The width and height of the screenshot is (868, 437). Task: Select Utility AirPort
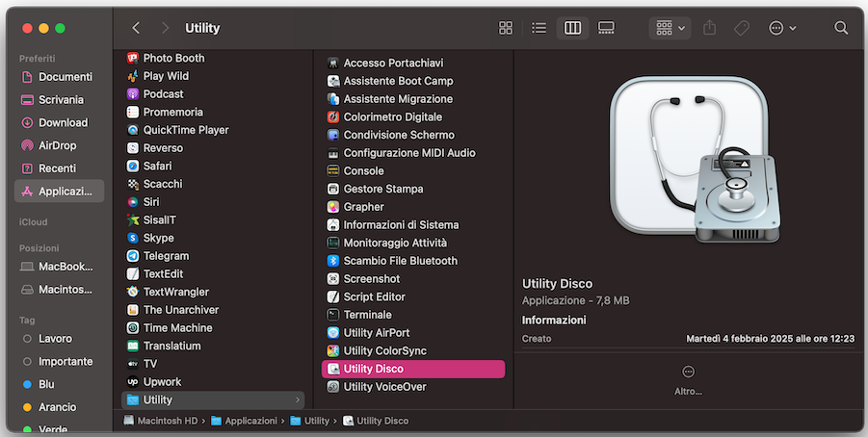pyautogui.click(x=413, y=332)
